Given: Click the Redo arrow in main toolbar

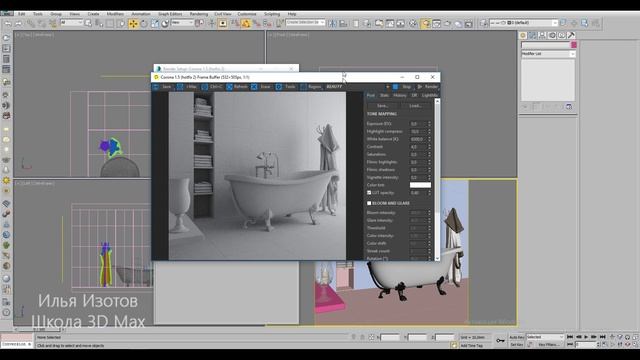Looking at the screenshot, I should pyautogui.click(x=19, y=24).
